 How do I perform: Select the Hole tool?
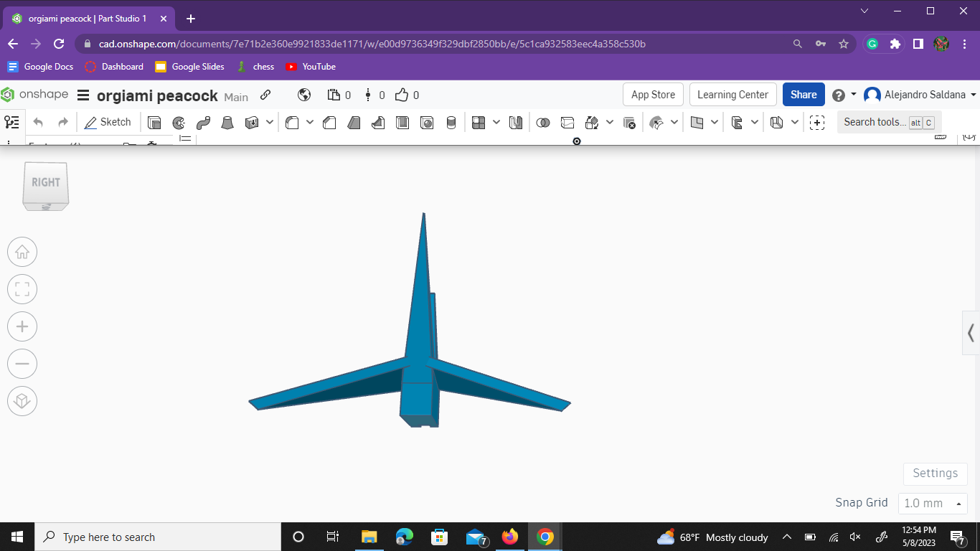427,123
